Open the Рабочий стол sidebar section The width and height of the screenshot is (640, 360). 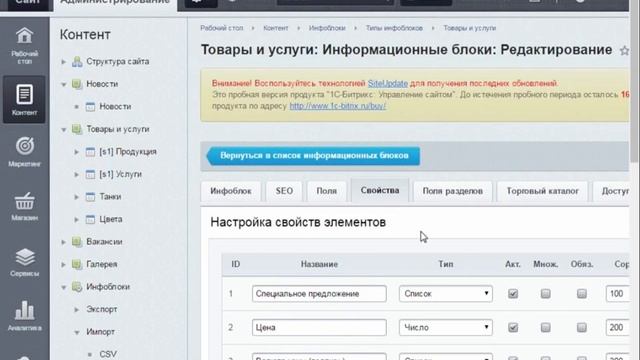[24, 45]
